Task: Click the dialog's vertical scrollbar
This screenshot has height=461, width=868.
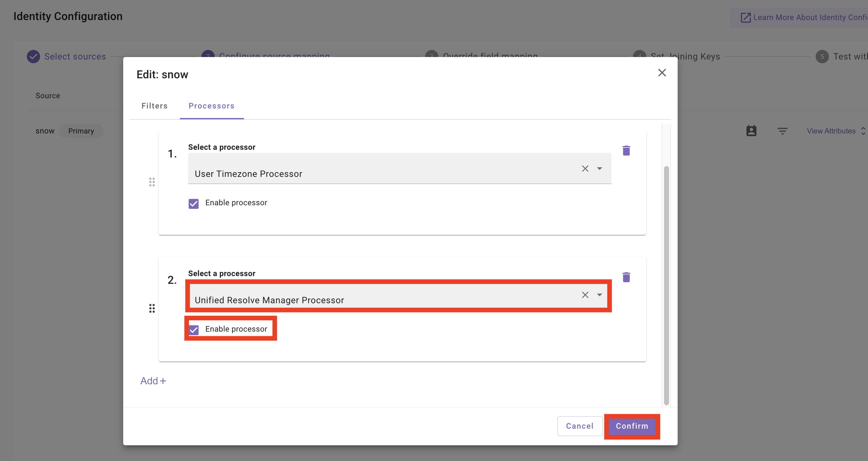Action: coord(666,285)
